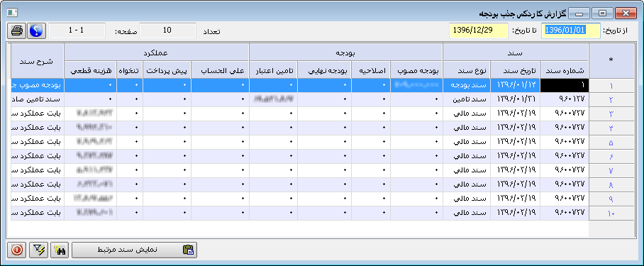Screen dimensions: 644x266
Task: Click the بودجه group header
Action: pos(346,52)
